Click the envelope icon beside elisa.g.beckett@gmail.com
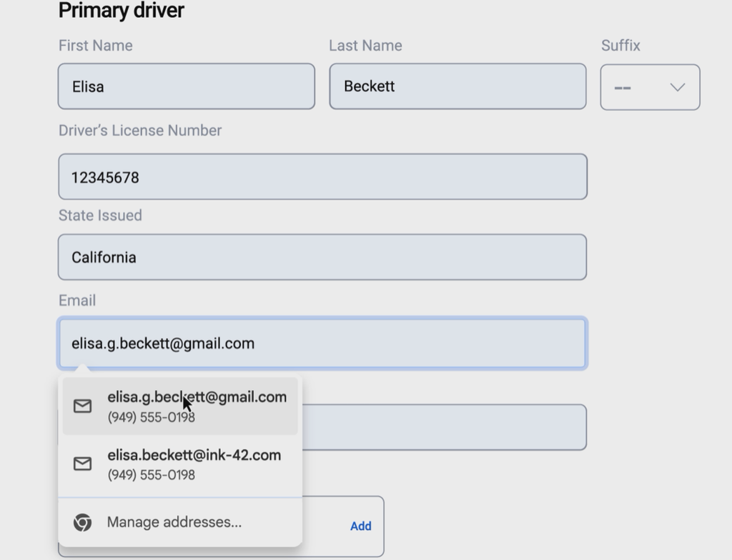This screenshot has width=732, height=560. pos(83,406)
